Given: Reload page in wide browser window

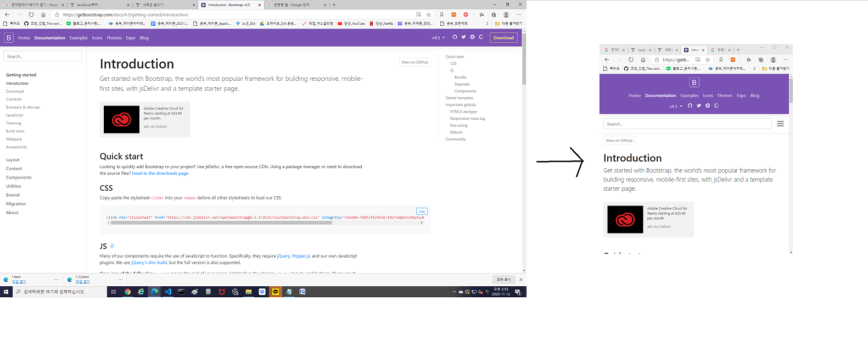Looking at the screenshot, I should (x=31, y=14).
